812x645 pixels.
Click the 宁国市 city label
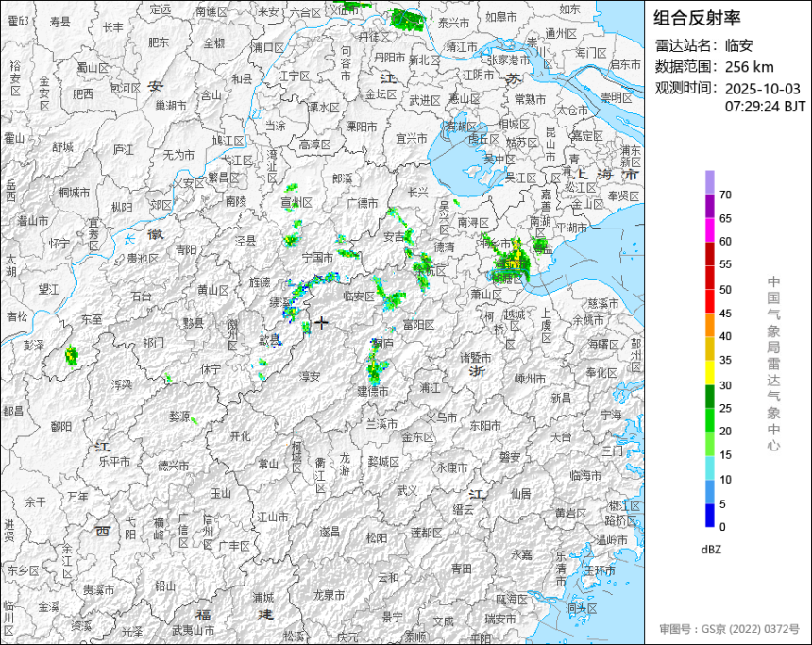tap(316, 257)
